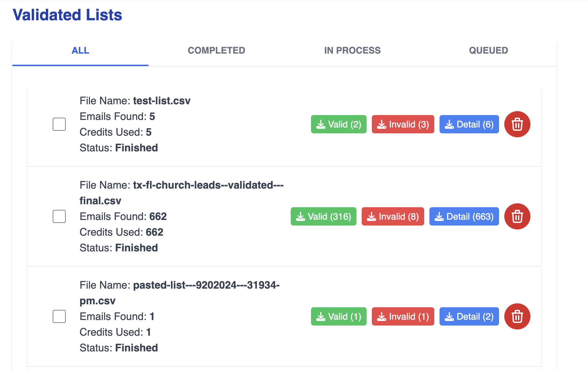The image size is (588, 370).
Task: Select tx-fl-church-leads list checkbox
Action: pos(59,216)
